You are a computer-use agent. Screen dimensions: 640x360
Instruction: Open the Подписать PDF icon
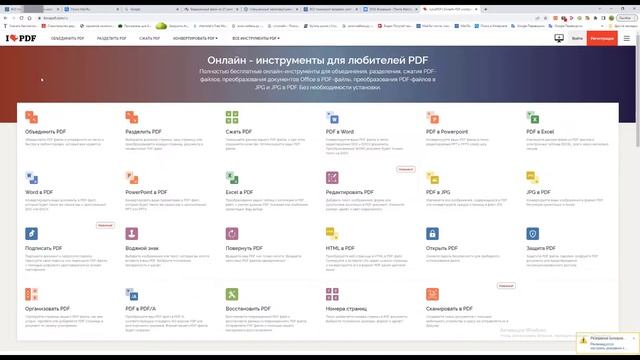(31, 233)
